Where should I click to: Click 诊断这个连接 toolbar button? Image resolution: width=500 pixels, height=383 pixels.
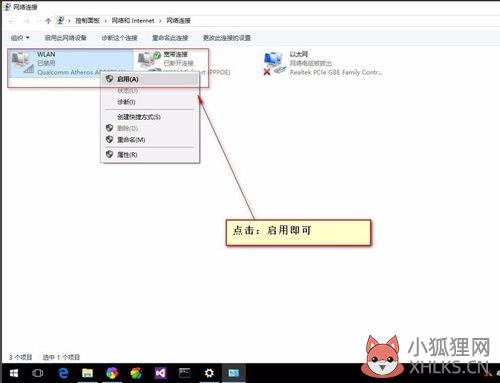119,38
